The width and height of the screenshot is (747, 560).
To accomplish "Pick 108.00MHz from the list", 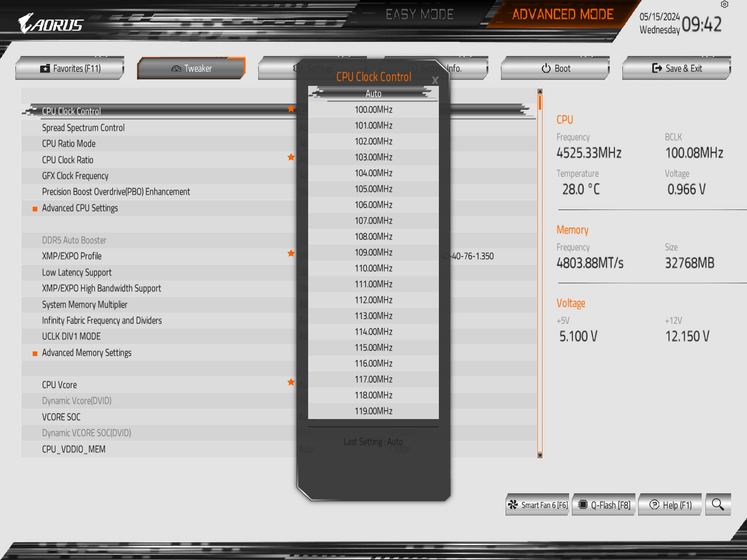I will (373, 237).
